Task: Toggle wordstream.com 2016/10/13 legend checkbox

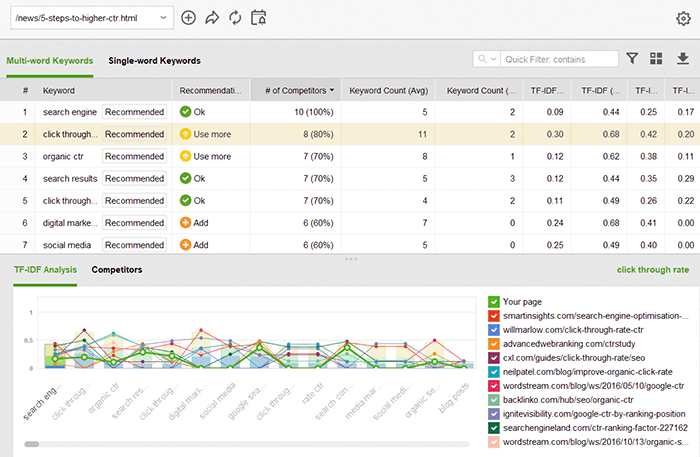Action: coord(493,442)
